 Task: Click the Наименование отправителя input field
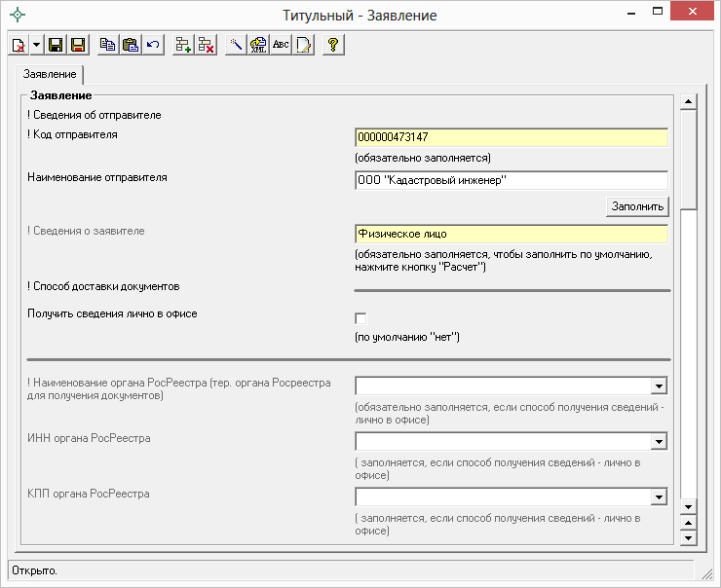(x=512, y=180)
